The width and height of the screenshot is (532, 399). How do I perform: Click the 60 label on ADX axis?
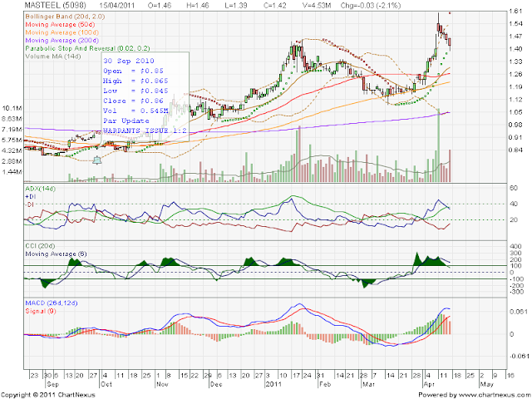pyautogui.click(x=515, y=188)
